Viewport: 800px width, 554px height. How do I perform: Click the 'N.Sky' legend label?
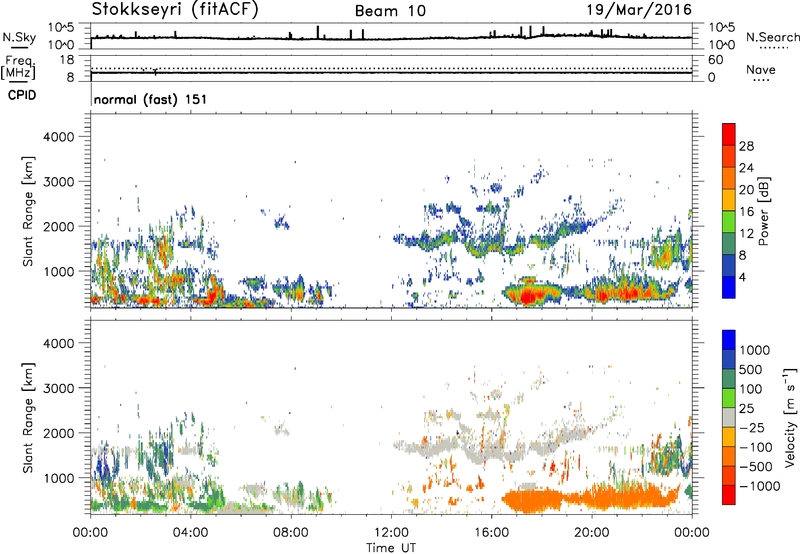click(x=19, y=37)
